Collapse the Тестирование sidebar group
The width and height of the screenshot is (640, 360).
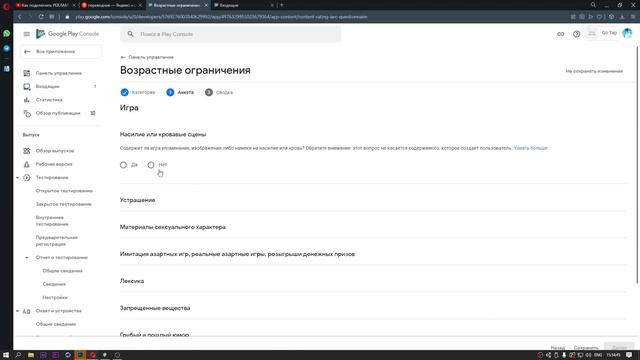[x=18, y=178]
